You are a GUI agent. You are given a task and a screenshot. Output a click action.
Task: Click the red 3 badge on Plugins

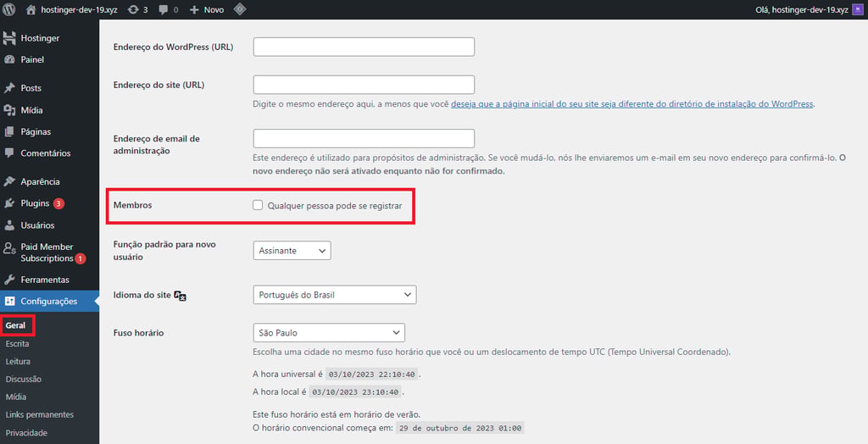point(58,203)
